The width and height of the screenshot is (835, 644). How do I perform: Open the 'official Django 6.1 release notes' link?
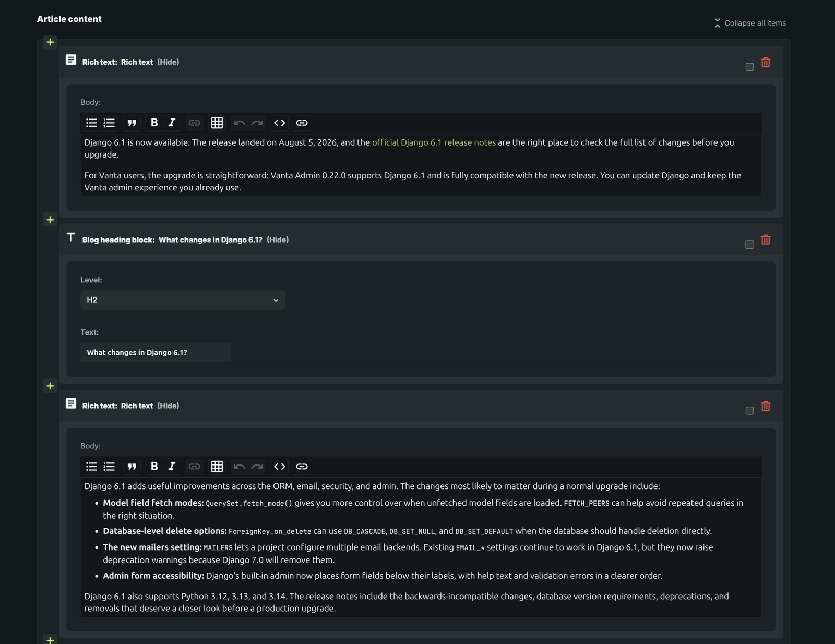434,142
